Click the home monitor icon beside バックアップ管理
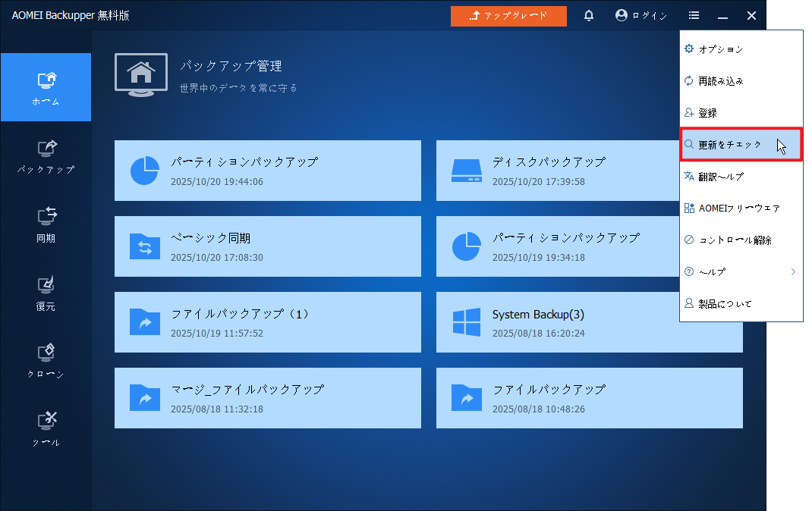This screenshot has height=511, width=812. coord(141,74)
